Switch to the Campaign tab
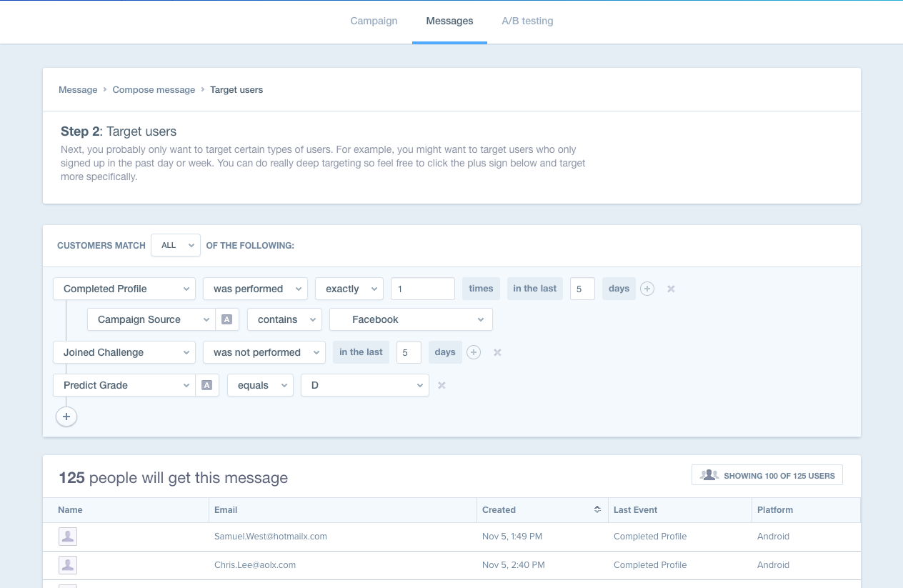This screenshot has height=588, width=903. pyautogui.click(x=374, y=21)
